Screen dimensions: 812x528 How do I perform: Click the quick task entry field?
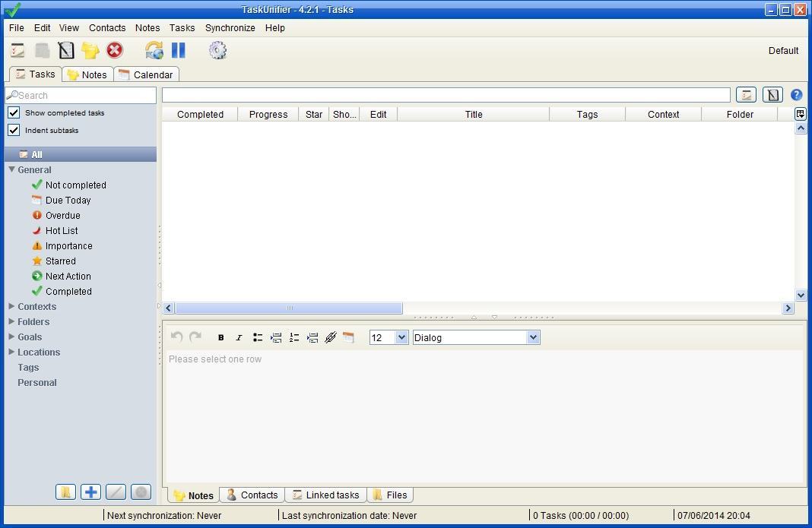coord(446,95)
